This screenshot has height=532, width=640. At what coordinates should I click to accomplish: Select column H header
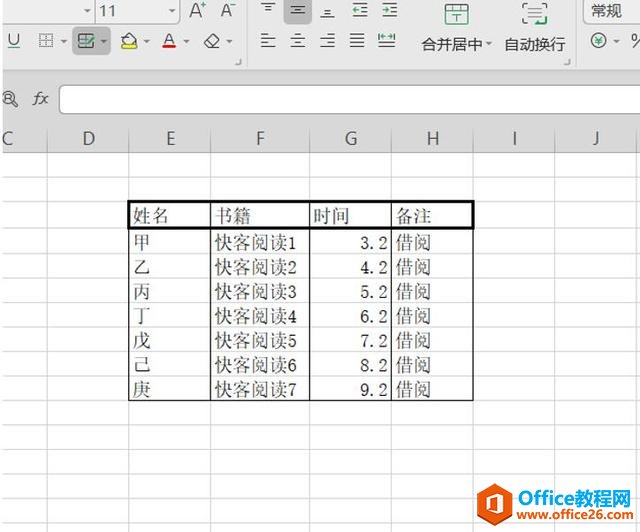pos(432,139)
